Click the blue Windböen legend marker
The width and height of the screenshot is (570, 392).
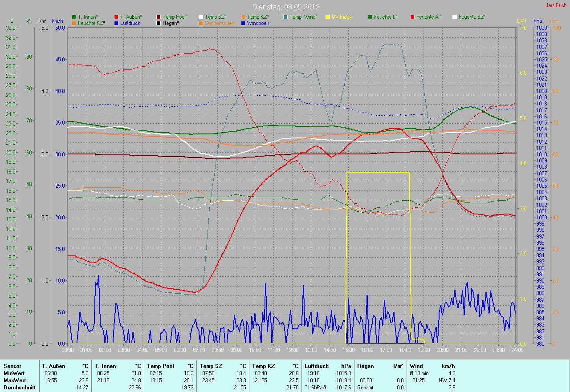[243, 23]
